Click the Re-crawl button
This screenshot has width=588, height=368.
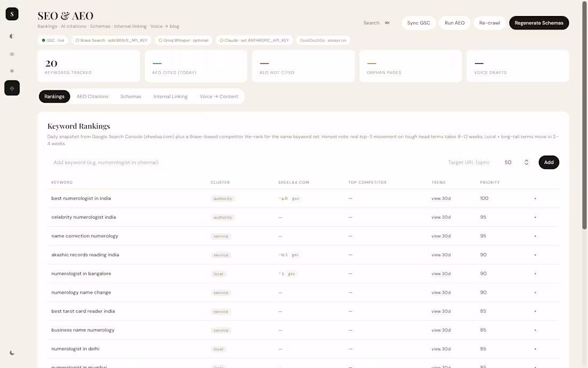click(489, 23)
